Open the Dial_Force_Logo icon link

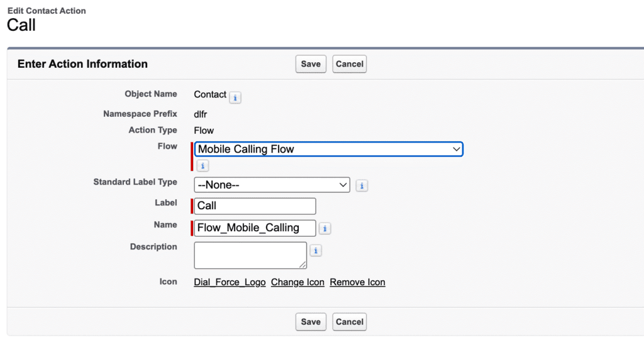pyautogui.click(x=230, y=283)
